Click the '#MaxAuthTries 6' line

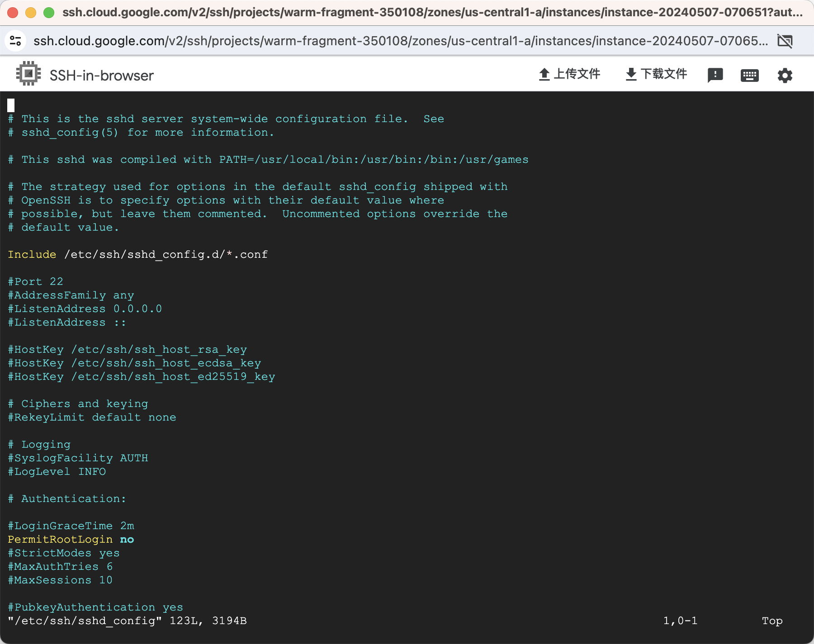(x=60, y=567)
